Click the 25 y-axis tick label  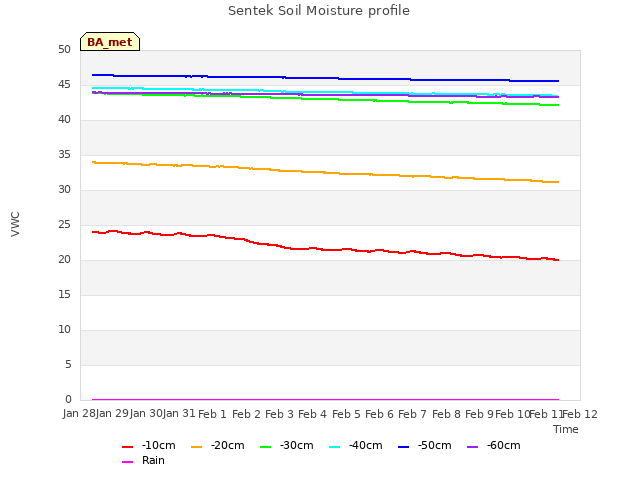coord(64,224)
